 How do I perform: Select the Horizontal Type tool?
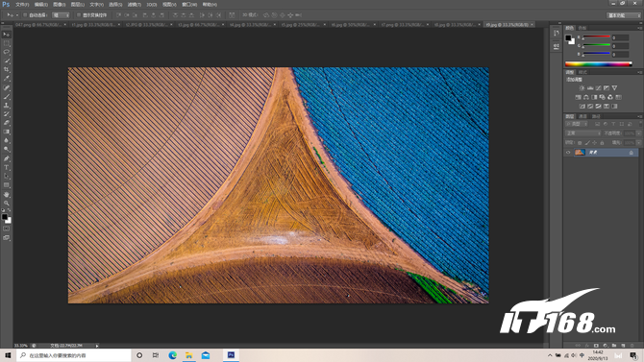coord(6,167)
